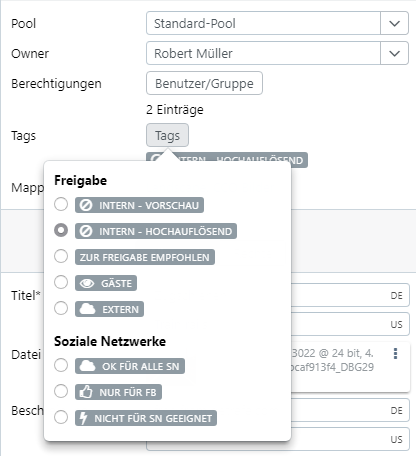The image size is (416, 456).
Task: Select the NUR FÜR FB radio button
Action: point(61,391)
